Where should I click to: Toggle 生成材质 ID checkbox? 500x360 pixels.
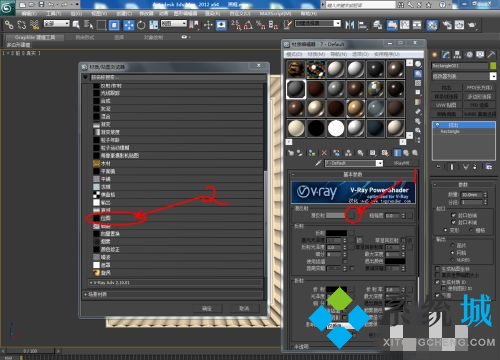[x=438, y=282]
